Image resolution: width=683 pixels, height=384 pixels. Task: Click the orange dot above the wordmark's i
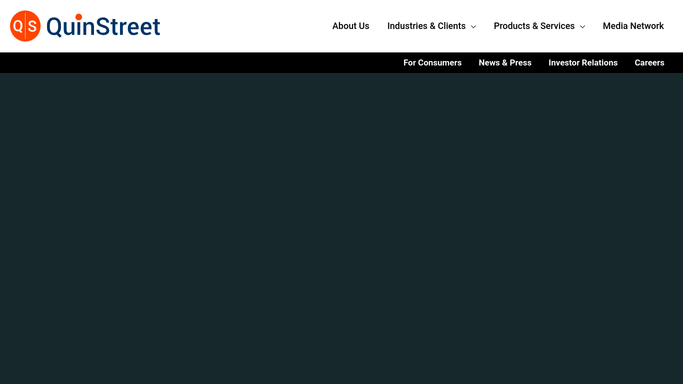(x=79, y=17)
